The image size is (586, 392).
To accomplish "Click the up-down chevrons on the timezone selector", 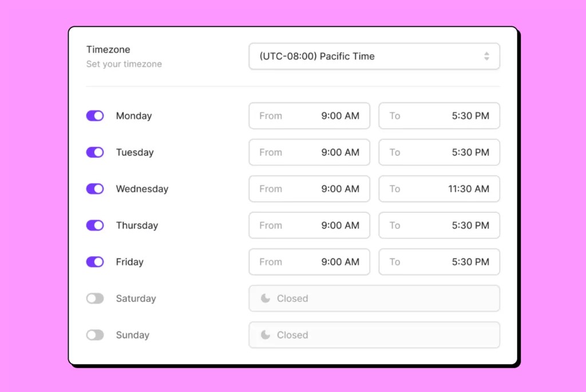I will click(487, 56).
